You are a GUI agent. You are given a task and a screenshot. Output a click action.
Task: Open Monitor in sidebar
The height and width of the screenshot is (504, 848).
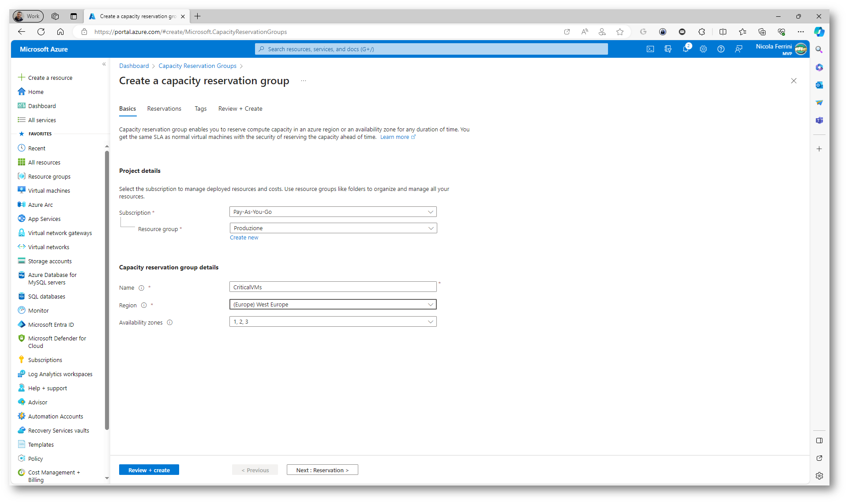(x=38, y=310)
